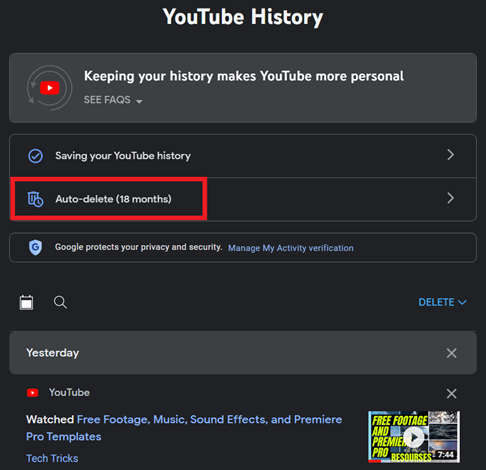The width and height of the screenshot is (486, 470).
Task: Click the auto-delete trash clock icon
Action: (35, 199)
